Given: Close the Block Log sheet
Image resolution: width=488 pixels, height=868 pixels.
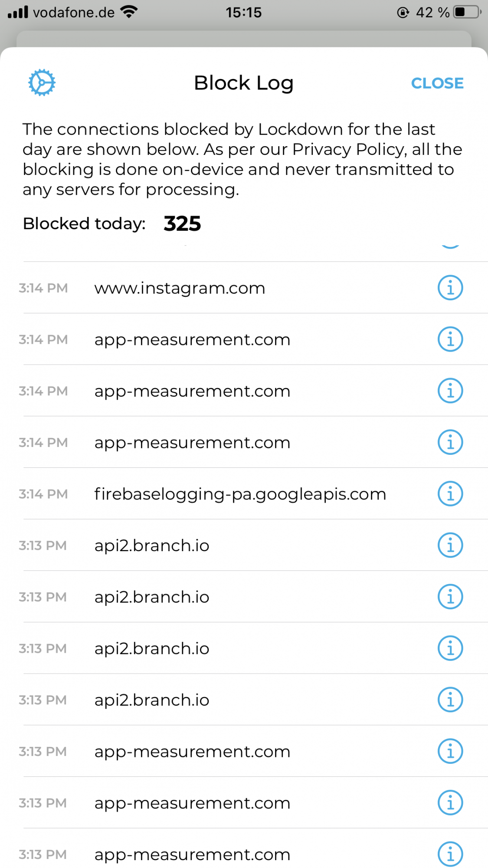Looking at the screenshot, I should 437,83.
